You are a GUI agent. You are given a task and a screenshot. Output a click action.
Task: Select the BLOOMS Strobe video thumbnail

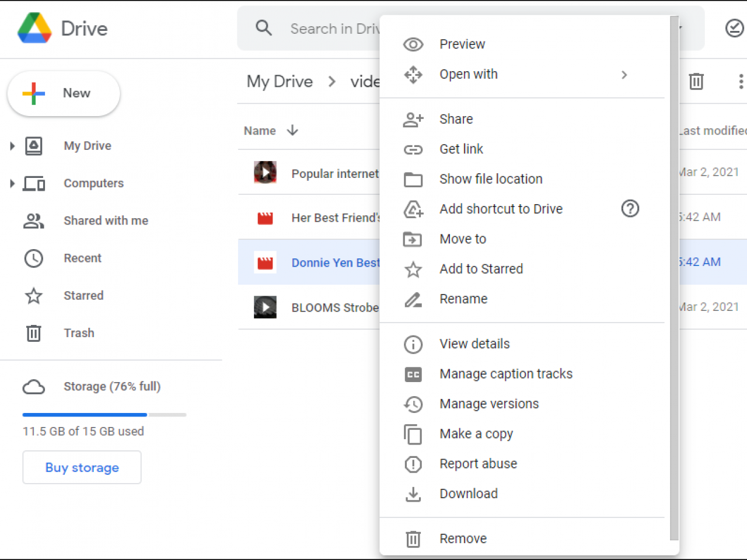coord(266,307)
